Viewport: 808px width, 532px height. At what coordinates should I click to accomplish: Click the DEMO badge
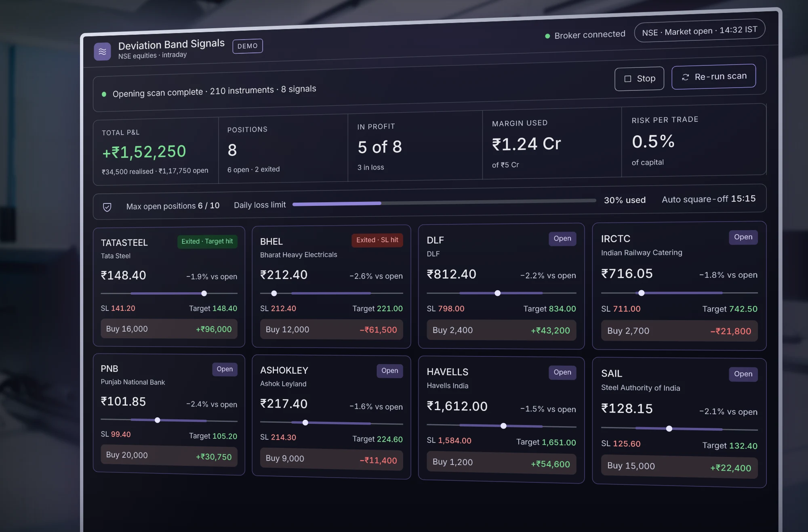pyautogui.click(x=248, y=46)
